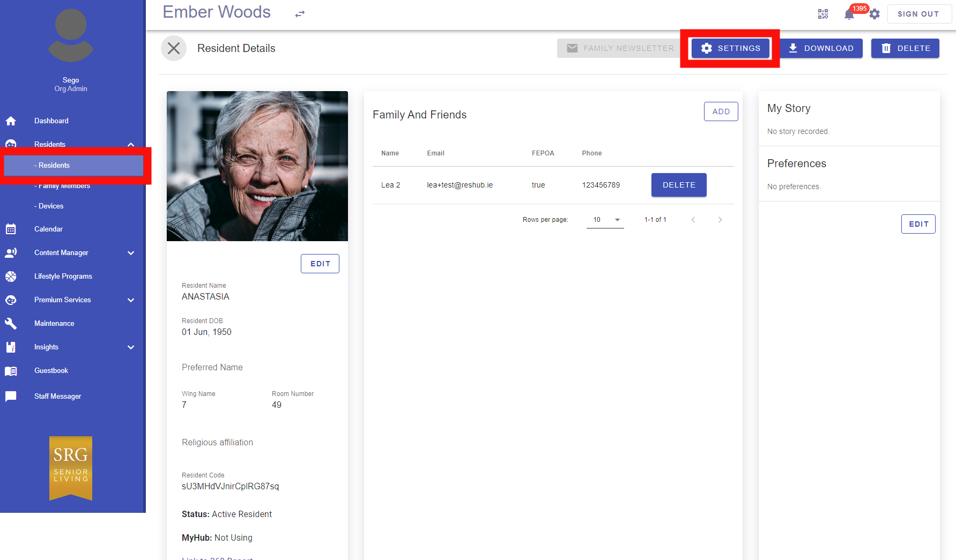Delete the Lea 2 family row
Image resolution: width=956 pixels, height=560 pixels.
tap(679, 185)
